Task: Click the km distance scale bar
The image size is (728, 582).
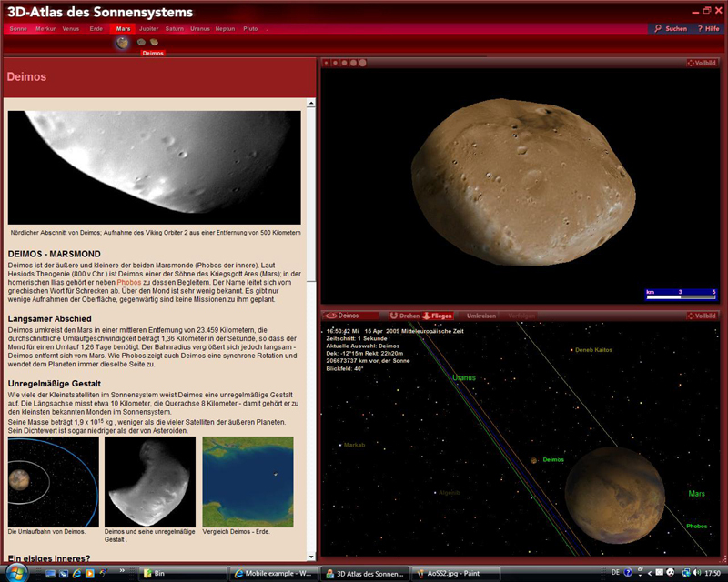Action: (681, 295)
